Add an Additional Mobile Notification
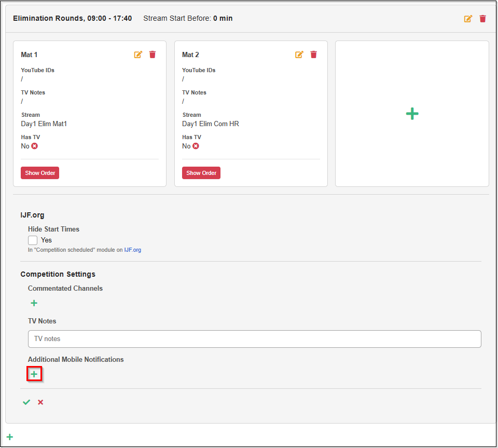Viewport: 498px width, 448px height. [34, 374]
